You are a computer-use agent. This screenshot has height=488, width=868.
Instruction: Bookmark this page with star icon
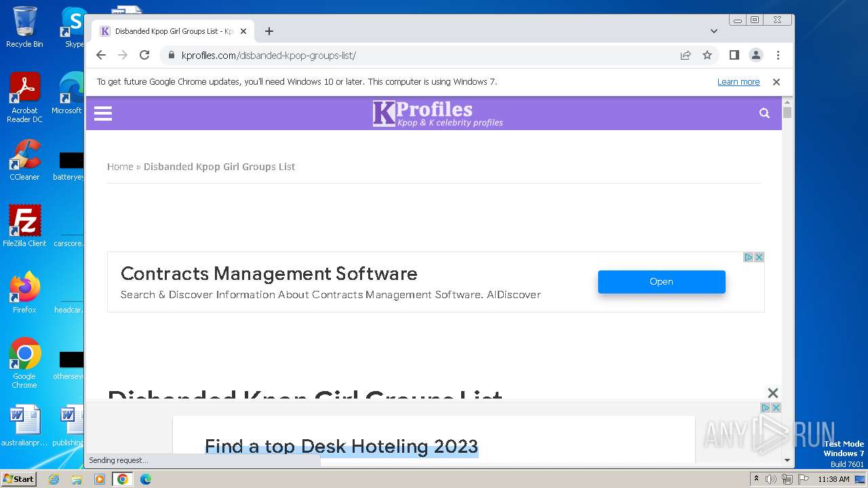coord(707,55)
